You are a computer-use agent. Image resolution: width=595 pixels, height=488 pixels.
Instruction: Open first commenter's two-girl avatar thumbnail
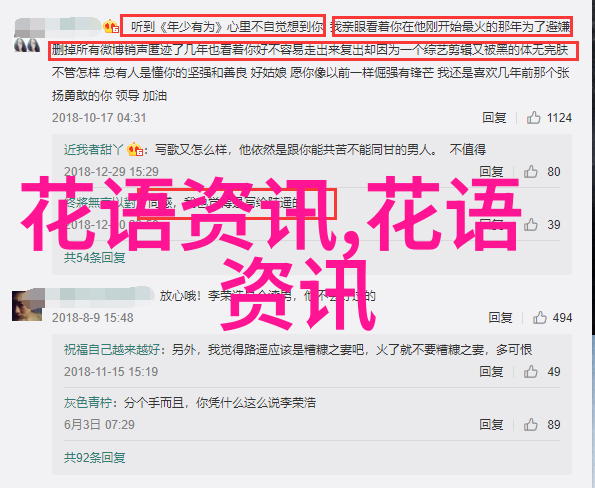coord(27,45)
